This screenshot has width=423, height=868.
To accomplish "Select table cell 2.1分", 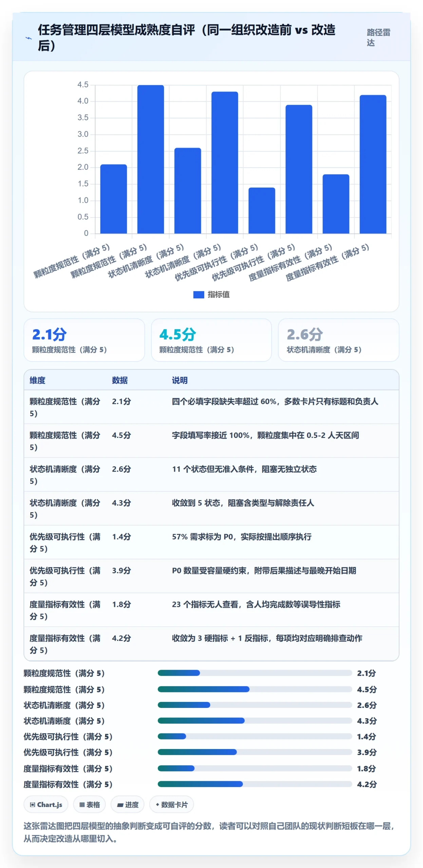I will pos(121,401).
